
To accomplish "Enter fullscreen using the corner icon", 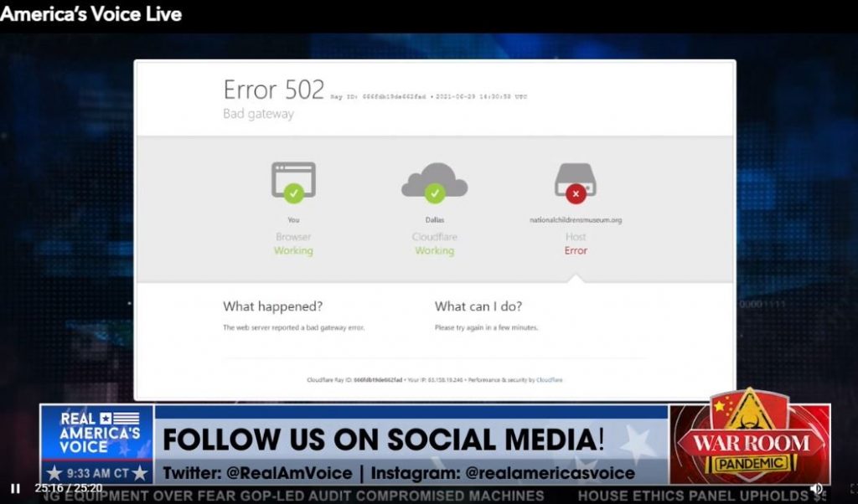I will 852,488.
